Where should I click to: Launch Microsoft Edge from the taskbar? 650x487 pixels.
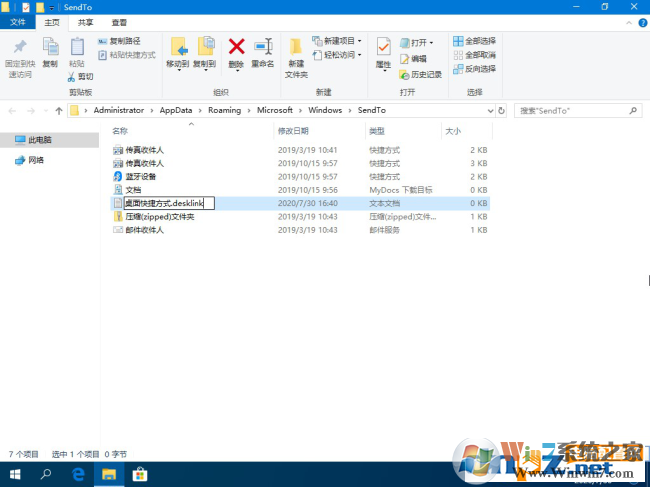pyautogui.click(x=78, y=474)
